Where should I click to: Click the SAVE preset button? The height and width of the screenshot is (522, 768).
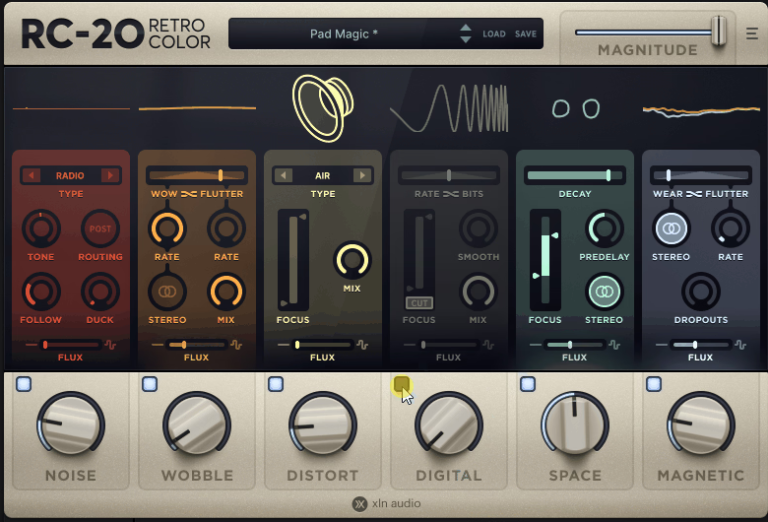(526, 34)
